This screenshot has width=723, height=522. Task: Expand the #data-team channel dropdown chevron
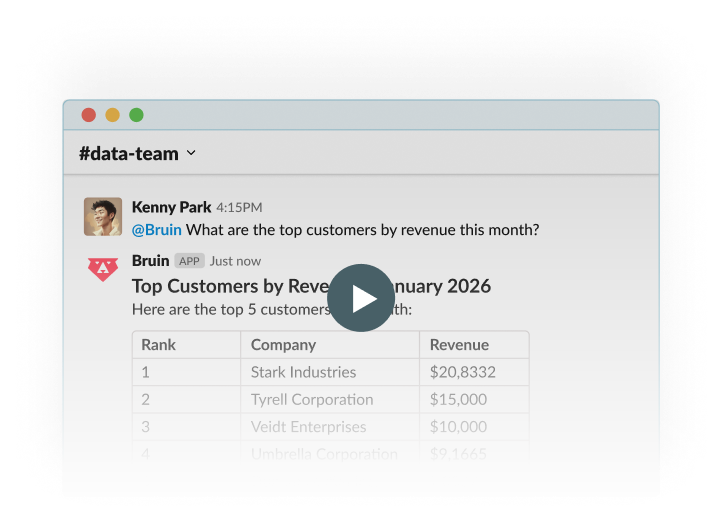191,153
